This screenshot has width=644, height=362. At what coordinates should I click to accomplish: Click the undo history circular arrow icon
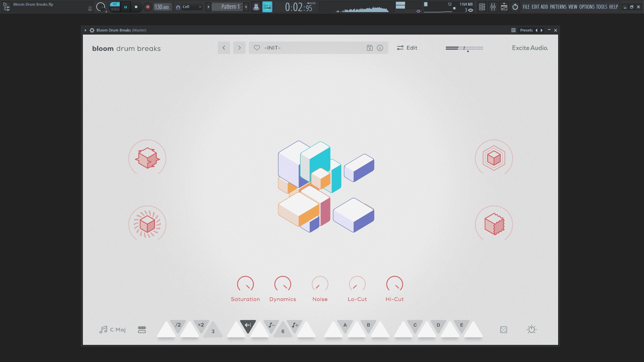pos(515,7)
